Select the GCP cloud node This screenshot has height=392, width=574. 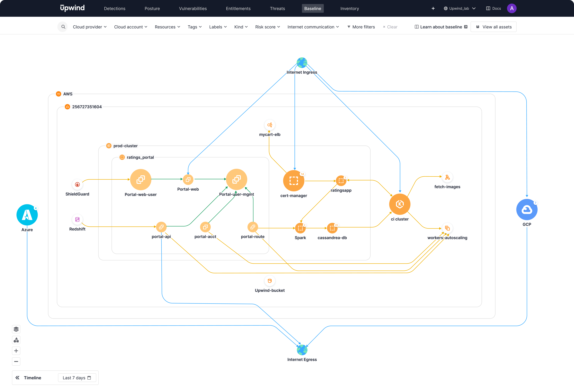527,209
